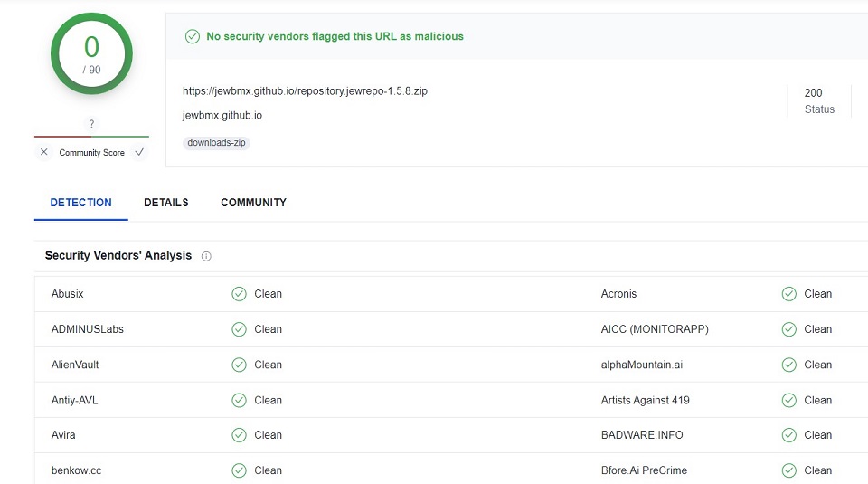The width and height of the screenshot is (868, 484).
Task: Click the detection score circle showing 0 / 90
Action: 91,53
